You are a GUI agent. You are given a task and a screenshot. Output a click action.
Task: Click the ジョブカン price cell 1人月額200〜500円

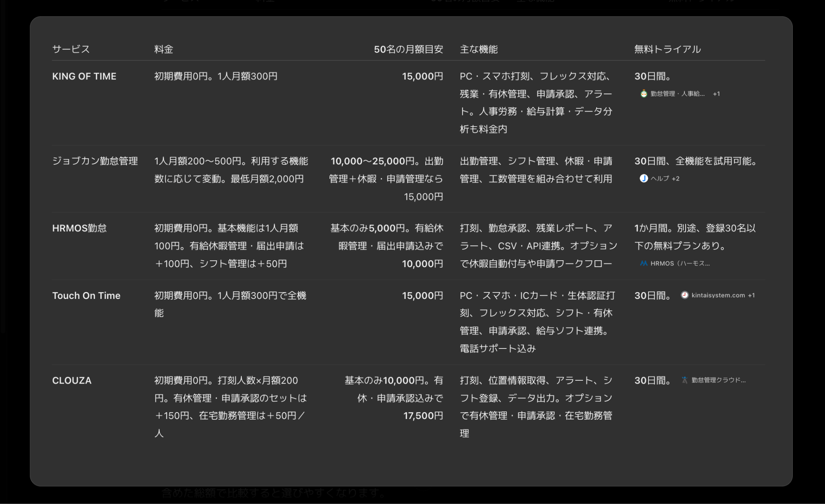[x=231, y=170]
